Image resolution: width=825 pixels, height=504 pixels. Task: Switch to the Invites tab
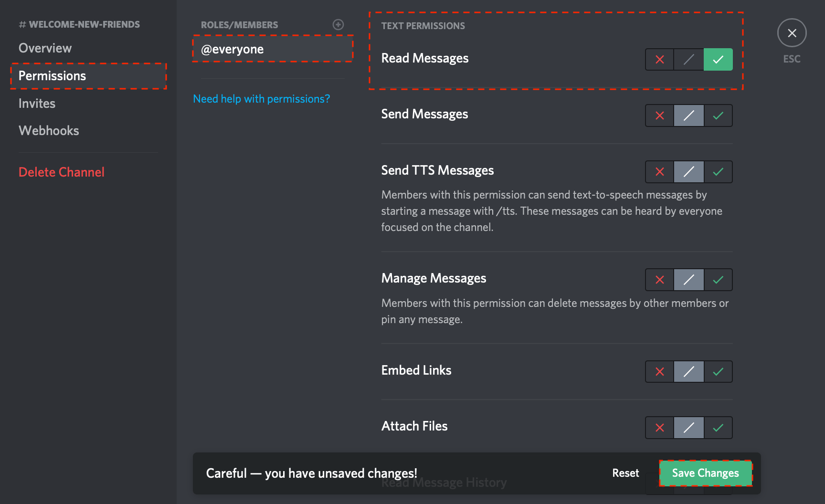pyautogui.click(x=37, y=104)
